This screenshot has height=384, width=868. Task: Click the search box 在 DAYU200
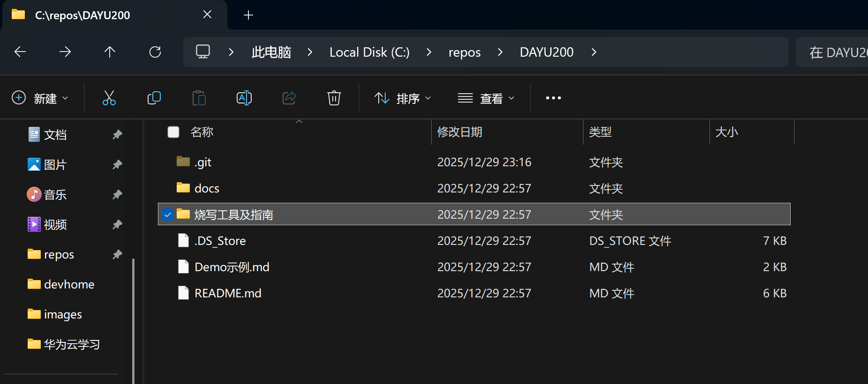(832, 52)
